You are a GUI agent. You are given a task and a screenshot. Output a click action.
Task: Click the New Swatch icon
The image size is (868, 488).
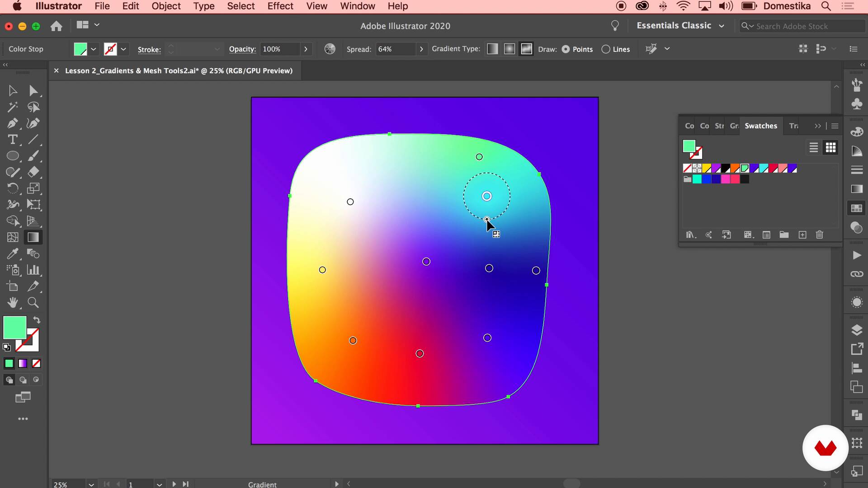(802, 235)
